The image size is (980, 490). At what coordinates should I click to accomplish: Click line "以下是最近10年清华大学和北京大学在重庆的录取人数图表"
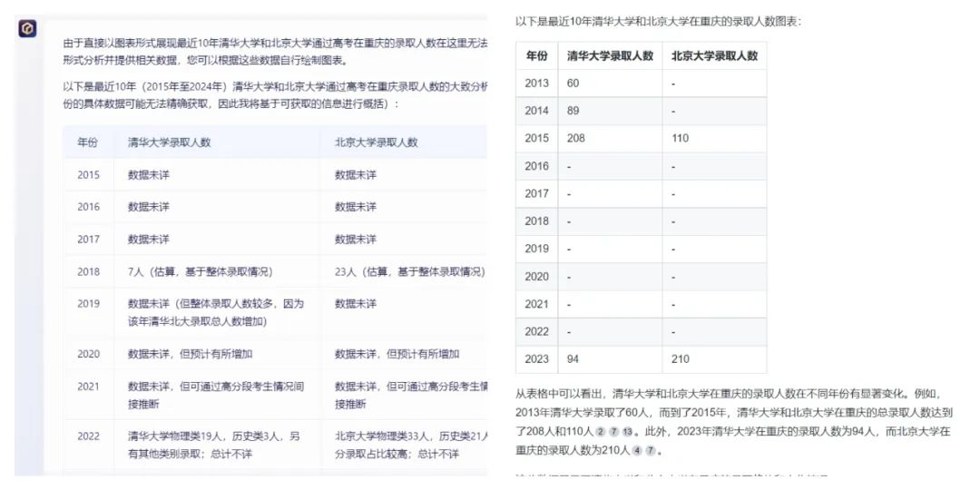658,21
